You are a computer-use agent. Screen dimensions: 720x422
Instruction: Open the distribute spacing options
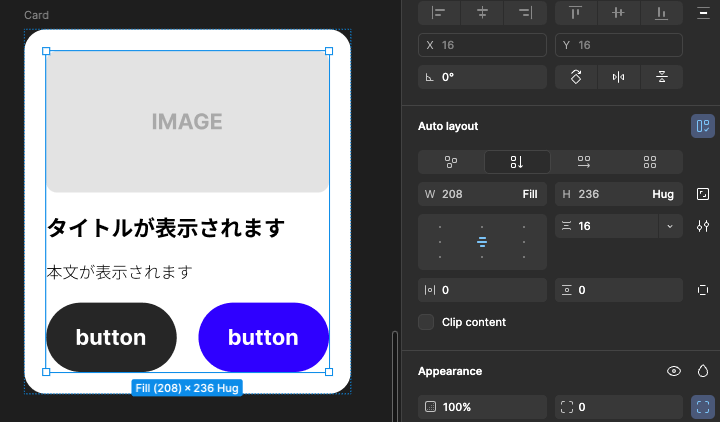point(703,13)
